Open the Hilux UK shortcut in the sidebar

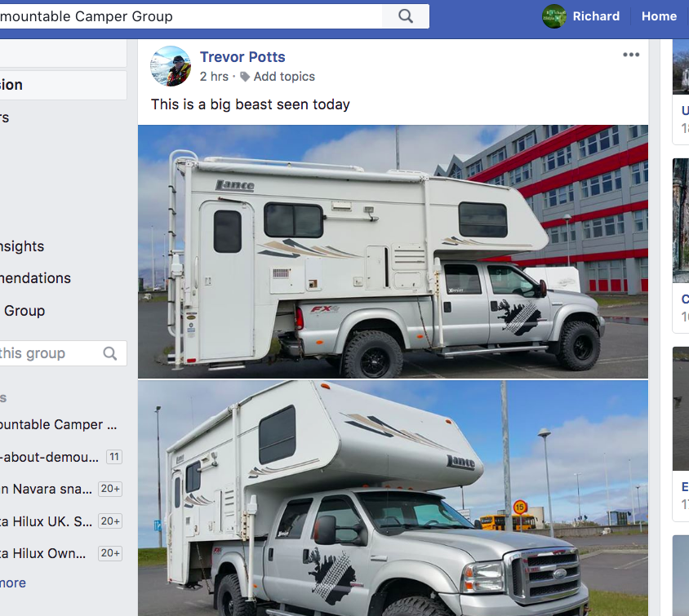point(47,521)
